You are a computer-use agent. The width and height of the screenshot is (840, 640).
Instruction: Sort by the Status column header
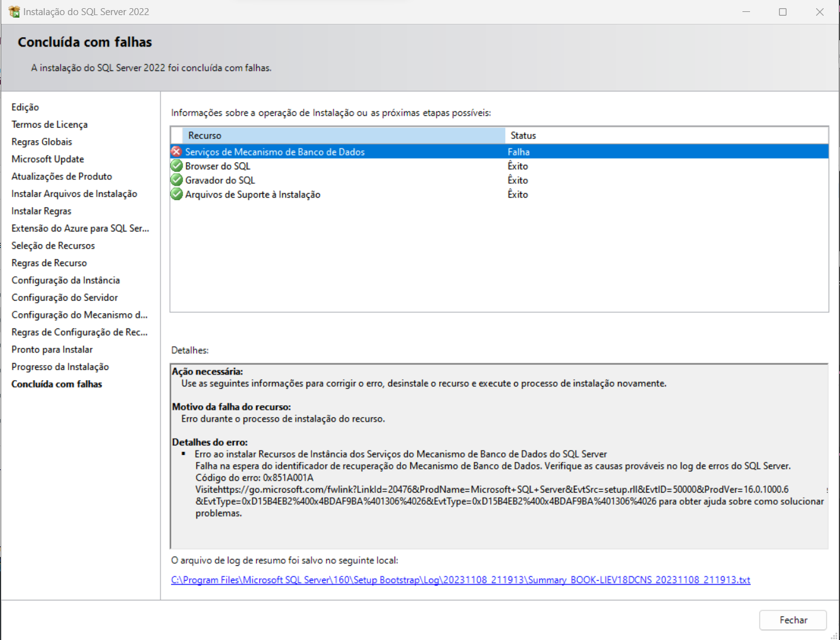[666, 135]
